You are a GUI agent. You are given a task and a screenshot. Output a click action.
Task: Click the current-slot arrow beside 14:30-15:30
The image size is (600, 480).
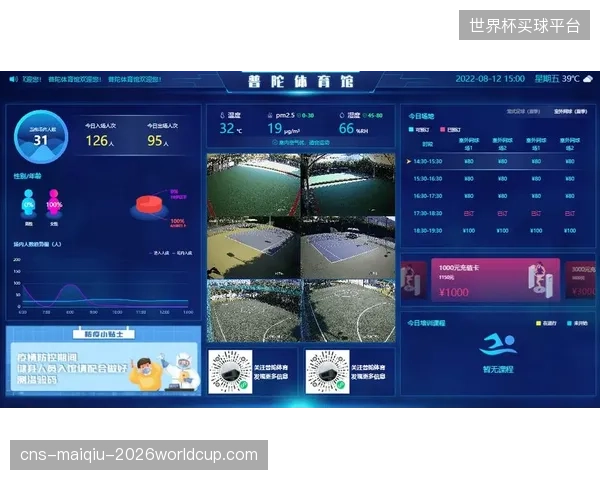pos(409,162)
